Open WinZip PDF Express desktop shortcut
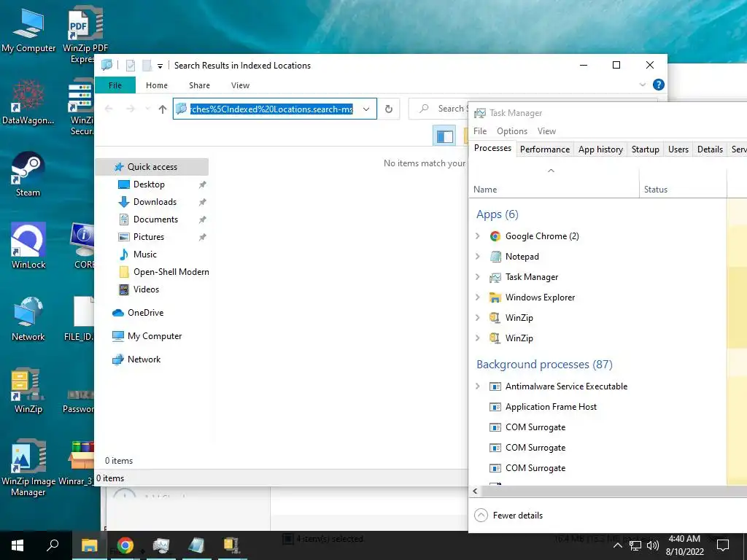This screenshot has width=747, height=560. 85,34
